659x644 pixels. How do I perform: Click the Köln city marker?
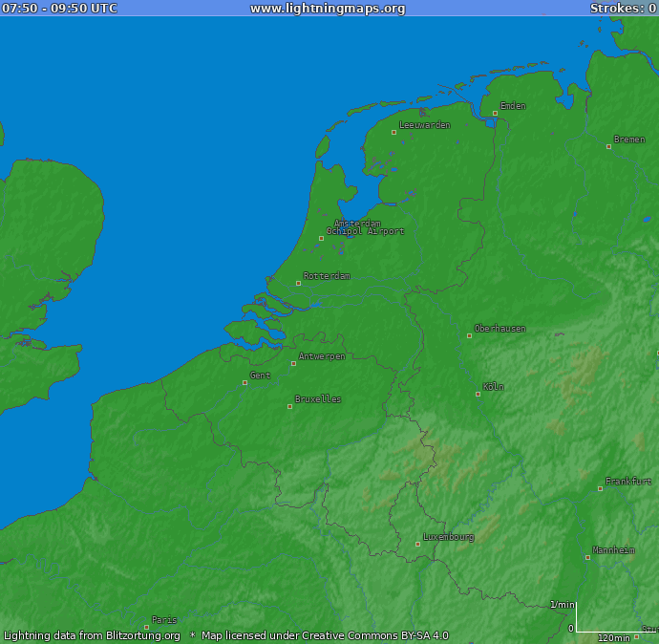click(x=478, y=394)
